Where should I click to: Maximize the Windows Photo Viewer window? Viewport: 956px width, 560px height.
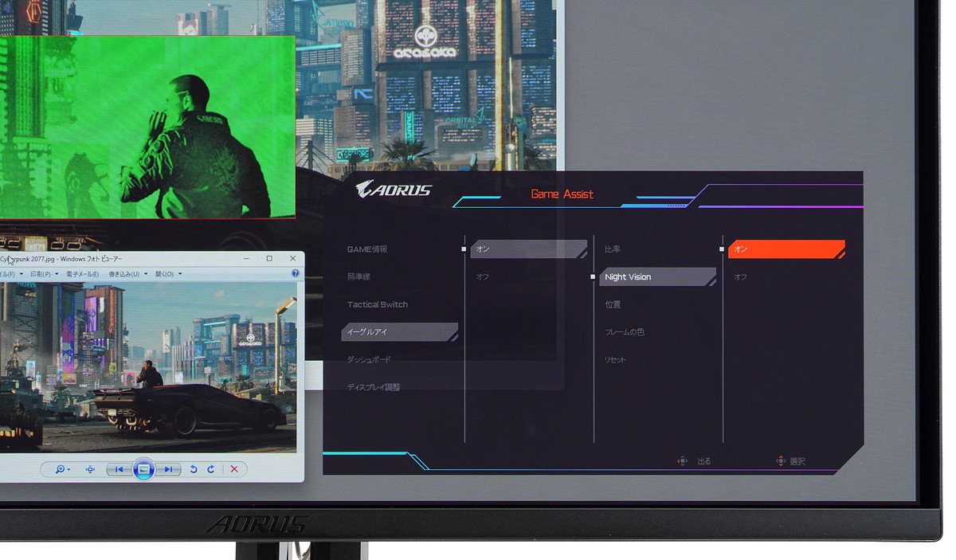(269, 258)
